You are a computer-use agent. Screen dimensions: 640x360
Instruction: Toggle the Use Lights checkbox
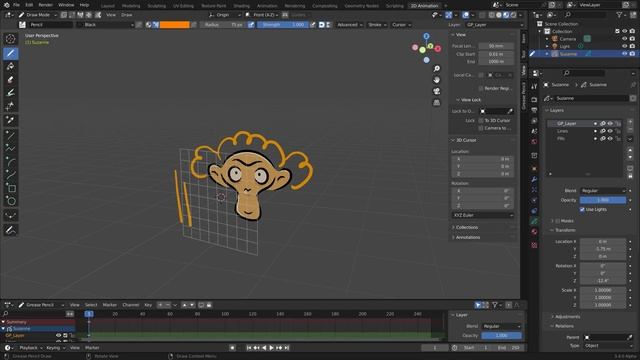click(x=582, y=209)
